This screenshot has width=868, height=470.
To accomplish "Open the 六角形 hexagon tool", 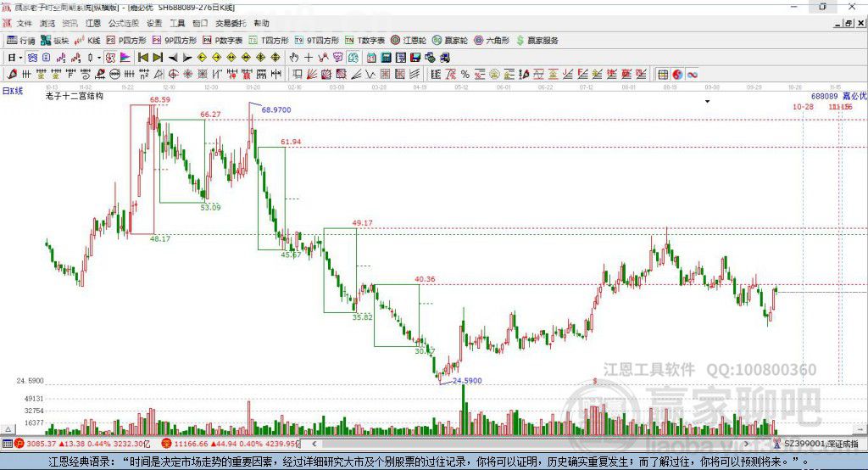I will [492, 41].
